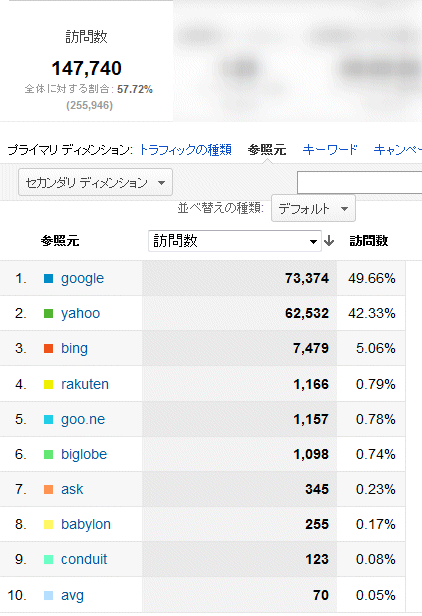422x616 pixels.
Task: Open the セカンダリ ディメンション dropdown
Action: click(x=95, y=182)
